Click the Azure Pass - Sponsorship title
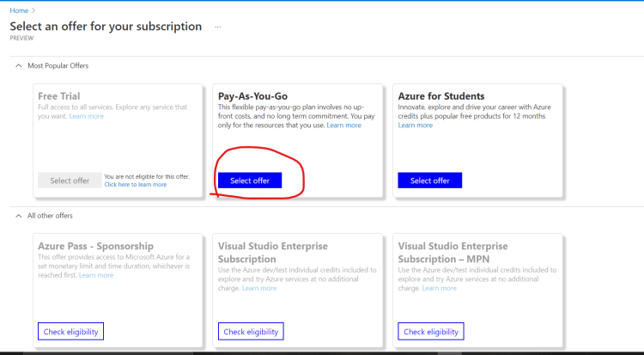This screenshot has height=355, width=644. pyautogui.click(x=95, y=246)
